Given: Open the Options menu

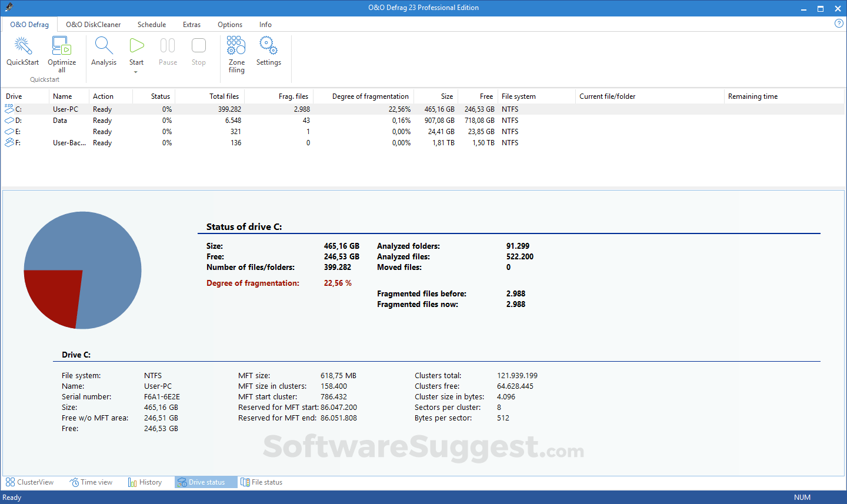Looking at the screenshot, I should 229,24.
